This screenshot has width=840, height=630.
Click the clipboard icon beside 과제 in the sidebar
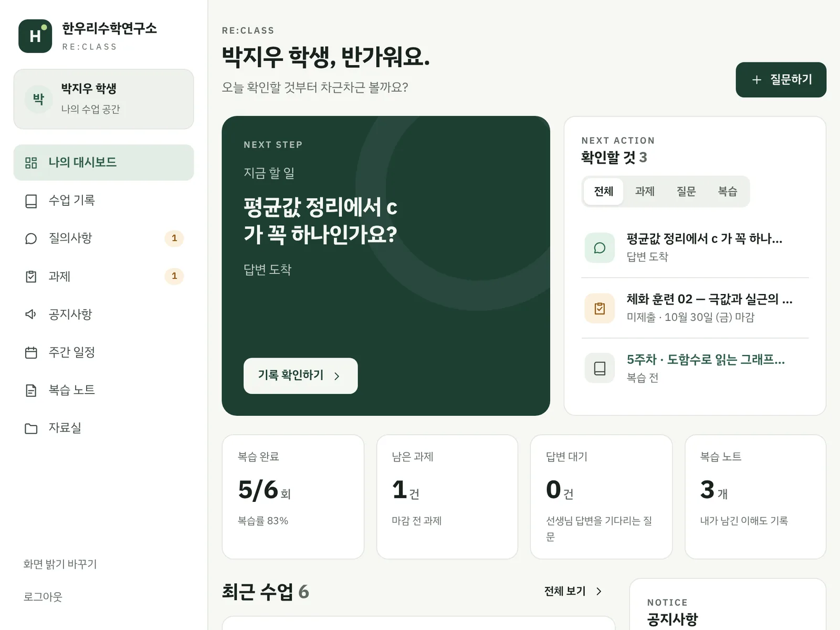31,277
